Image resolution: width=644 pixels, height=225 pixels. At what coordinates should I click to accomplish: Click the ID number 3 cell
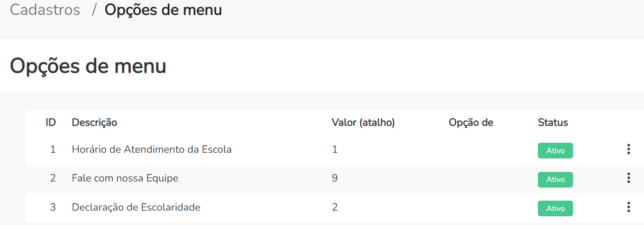(53, 207)
